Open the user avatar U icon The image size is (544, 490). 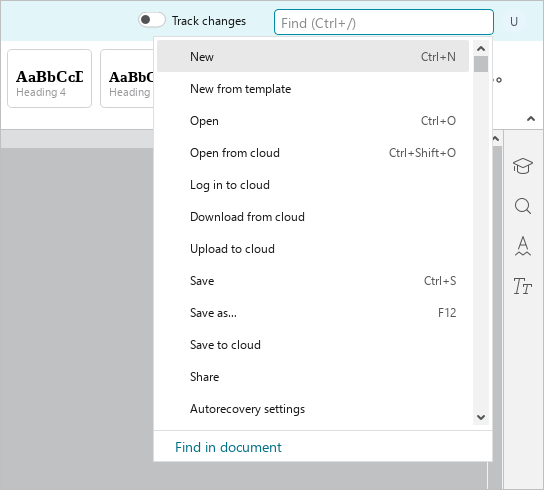[514, 22]
